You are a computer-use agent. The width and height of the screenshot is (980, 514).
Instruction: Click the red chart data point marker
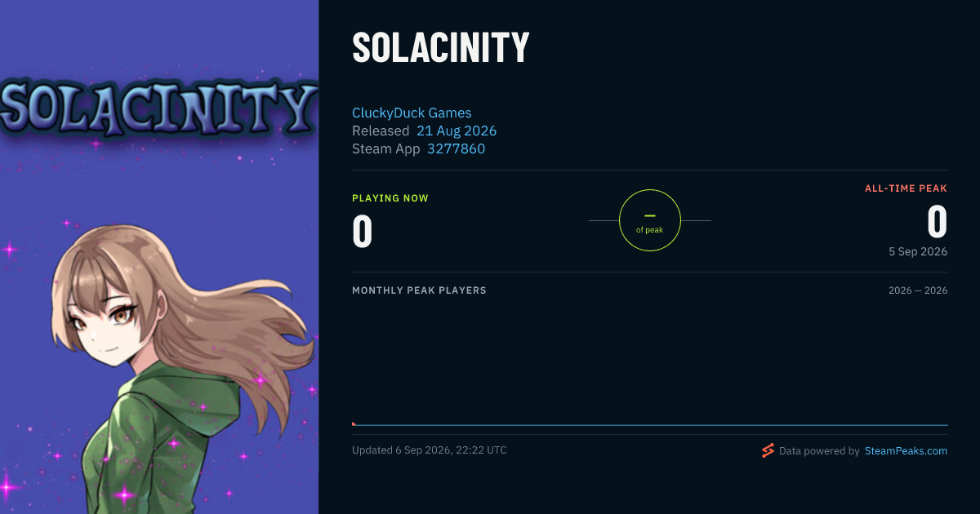(354, 424)
